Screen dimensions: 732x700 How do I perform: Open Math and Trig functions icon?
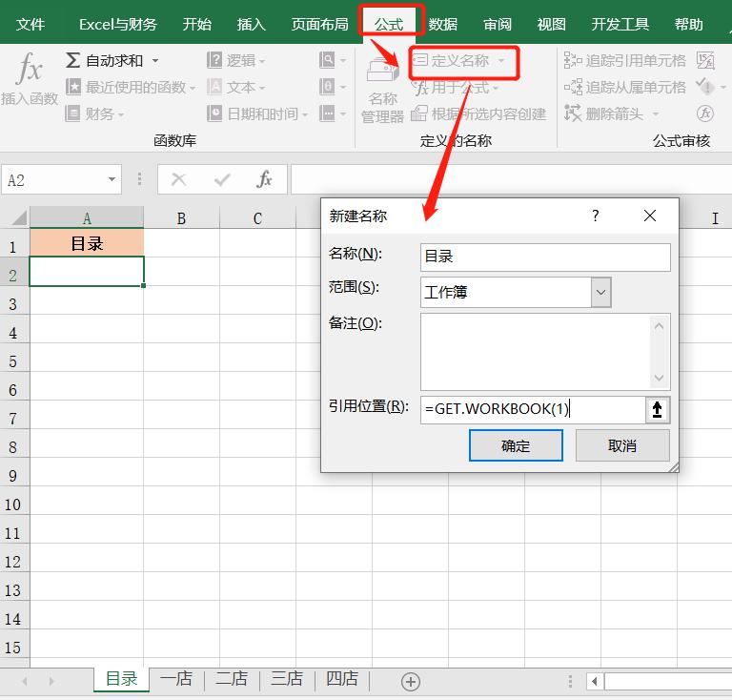[x=333, y=87]
